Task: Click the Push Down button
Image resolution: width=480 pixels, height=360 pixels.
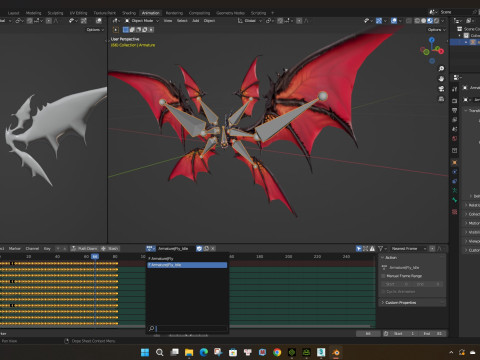Action: tap(84, 249)
